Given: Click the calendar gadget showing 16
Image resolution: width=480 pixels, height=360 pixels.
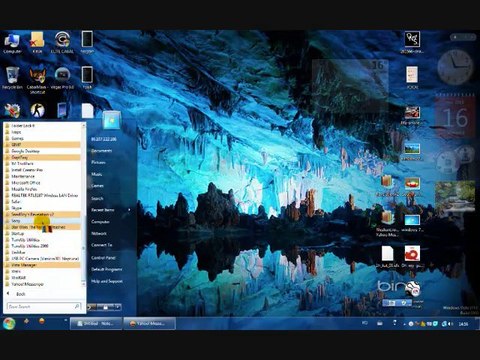Looking at the screenshot, I should point(455,117).
